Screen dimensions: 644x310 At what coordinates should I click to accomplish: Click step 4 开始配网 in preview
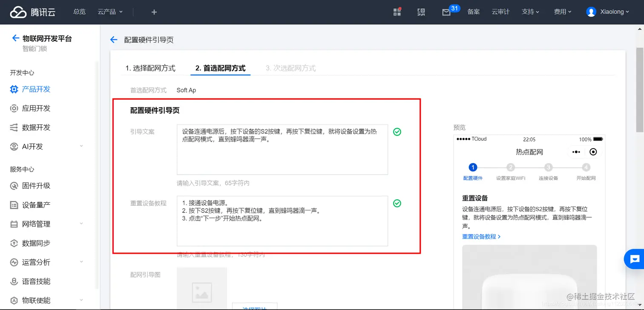click(586, 172)
